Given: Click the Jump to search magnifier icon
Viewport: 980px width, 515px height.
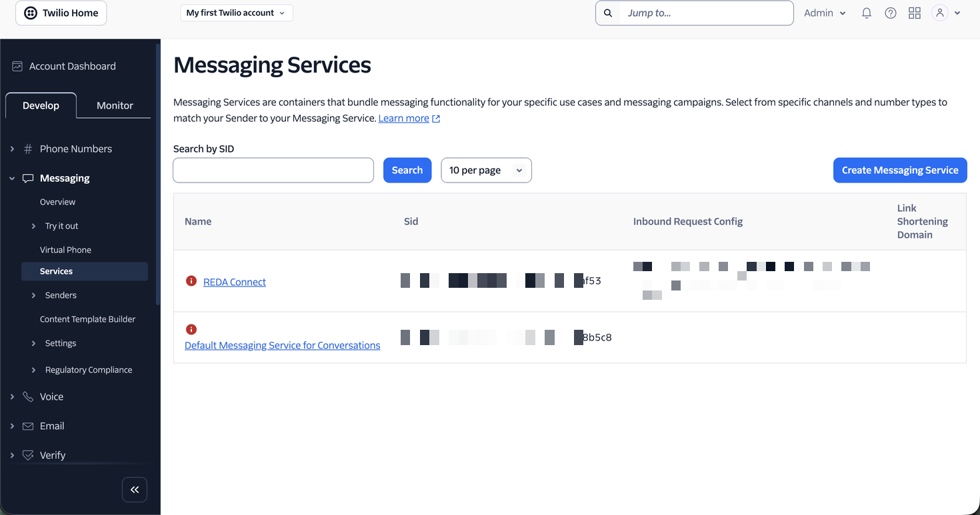Looking at the screenshot, I should (608, 13).
